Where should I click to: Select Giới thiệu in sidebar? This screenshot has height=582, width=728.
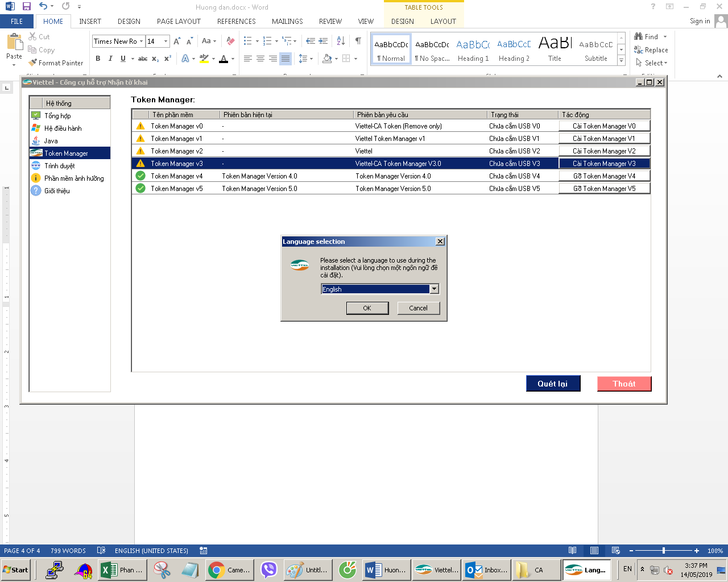[70, 191]
